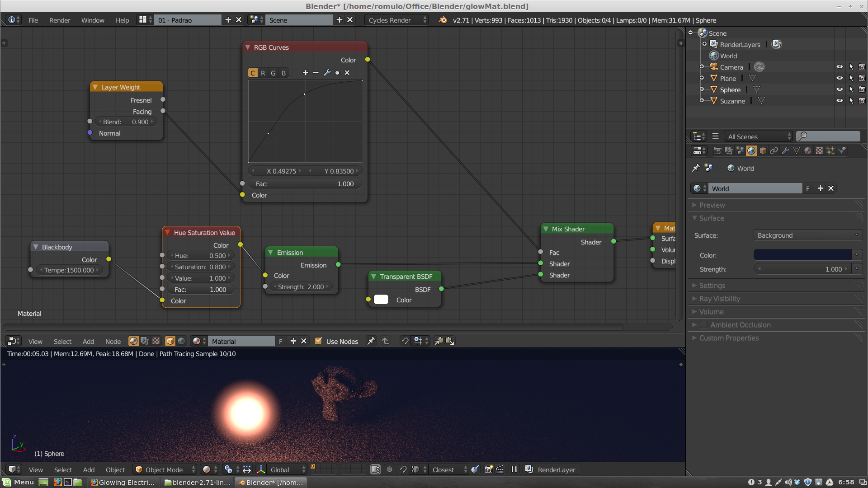Screen dimensions: 868x488
Task: Hide Suzanne in viewport via eye icon
Action: (840, 101)
